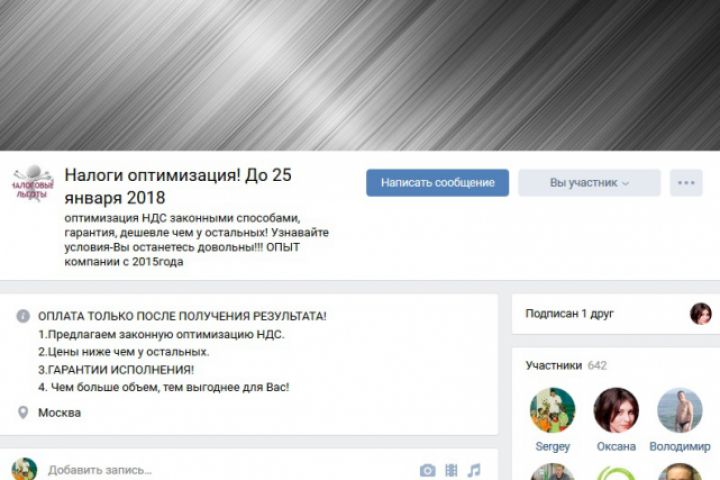The width and height of the screenshot is (720, 480).
Task: Click the line 1.Предлагаем законную оптимизацию НДС.
Action: [161, 334]
